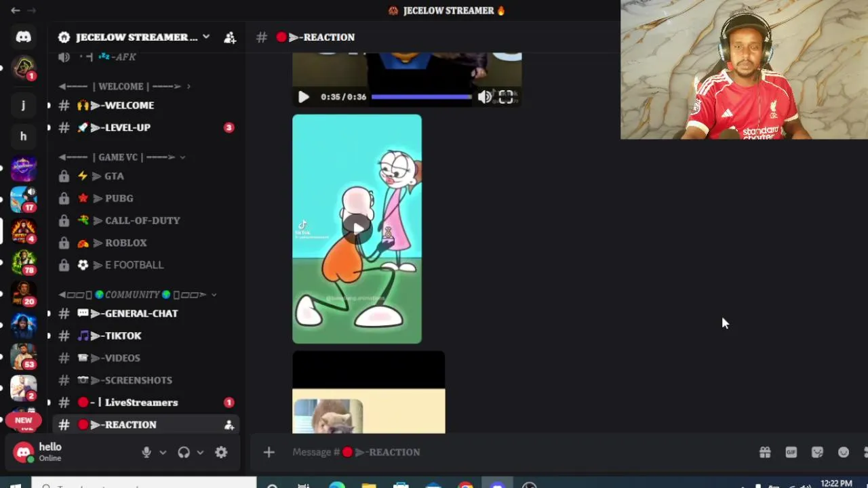Click the Windows taskbar search box
Viewport: 868px width, 488px height.
tap(144, 484)
